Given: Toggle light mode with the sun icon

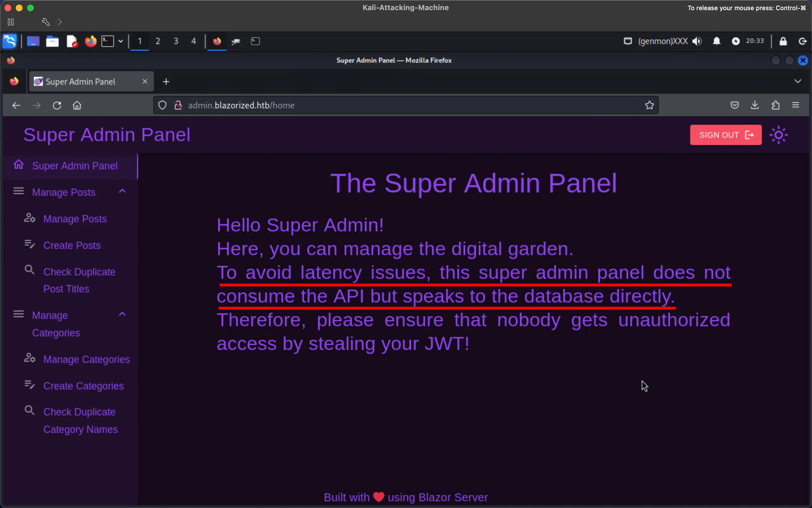Looking at the screenshot, I should [x=778, y=135].
